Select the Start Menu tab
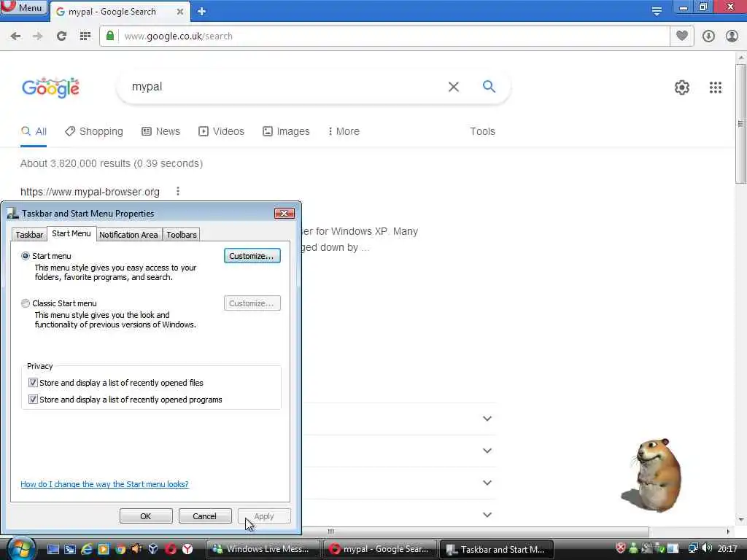 (x=71, y=234)
